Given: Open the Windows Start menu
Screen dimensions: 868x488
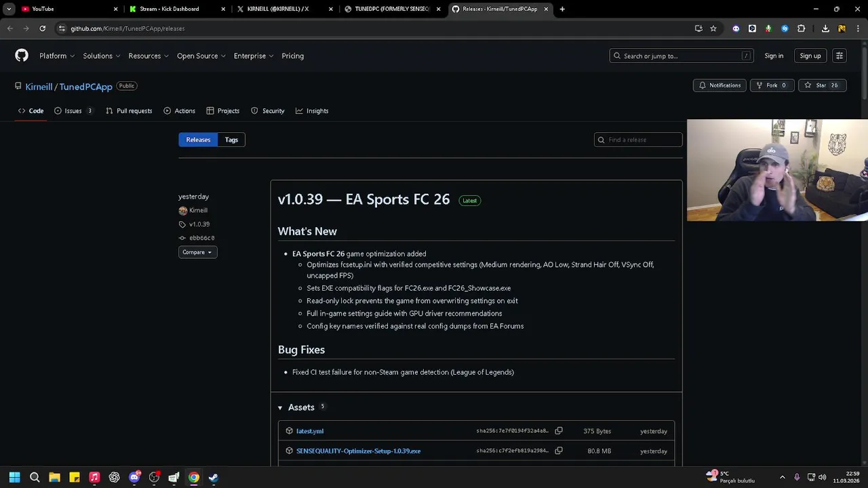Looking at the screenshot, I should [14, 477].
